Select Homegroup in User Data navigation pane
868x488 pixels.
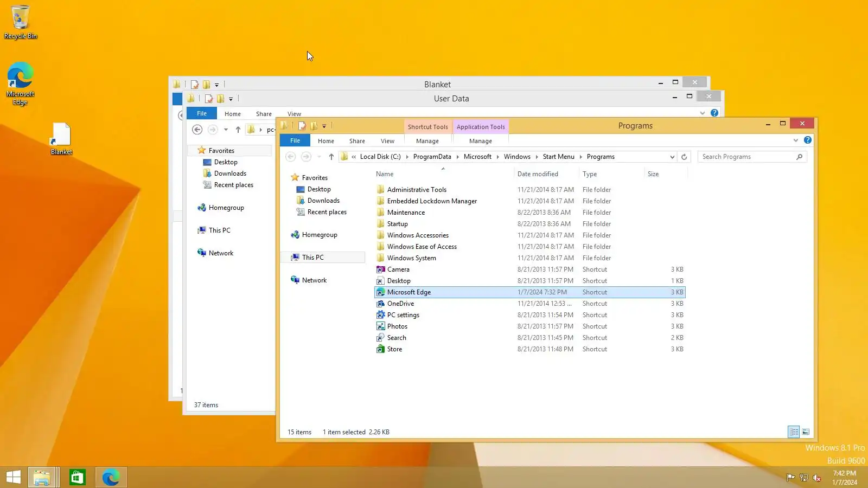[226, 208]
